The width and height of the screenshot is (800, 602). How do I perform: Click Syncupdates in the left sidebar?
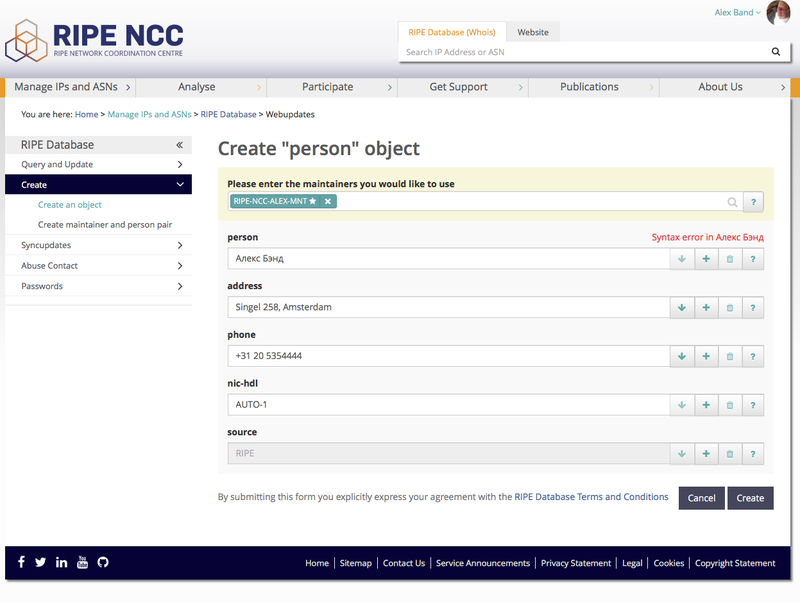click(44, 245)
